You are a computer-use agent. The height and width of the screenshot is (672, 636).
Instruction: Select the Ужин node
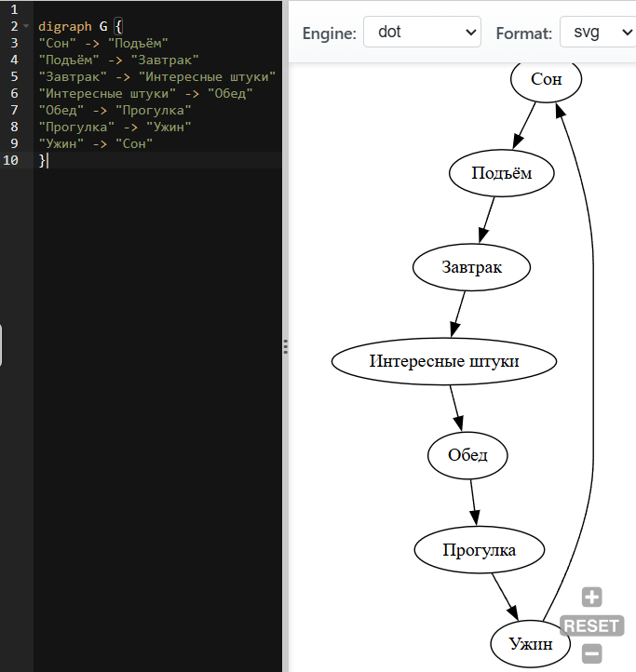click(530, 644)
